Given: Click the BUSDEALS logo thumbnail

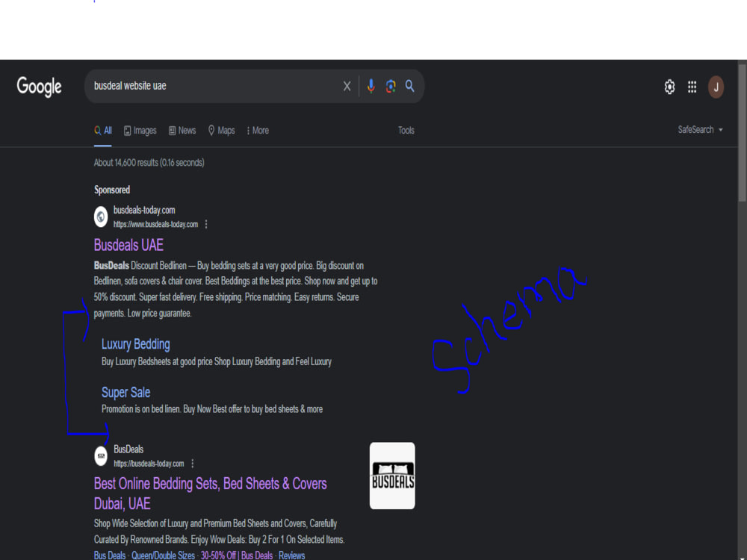Looking at the screenshot, I should pyautogui.click(x=392, y=476).
